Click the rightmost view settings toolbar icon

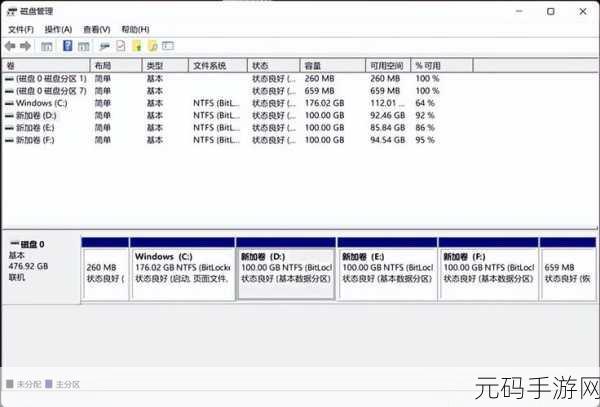pos(168,46)
